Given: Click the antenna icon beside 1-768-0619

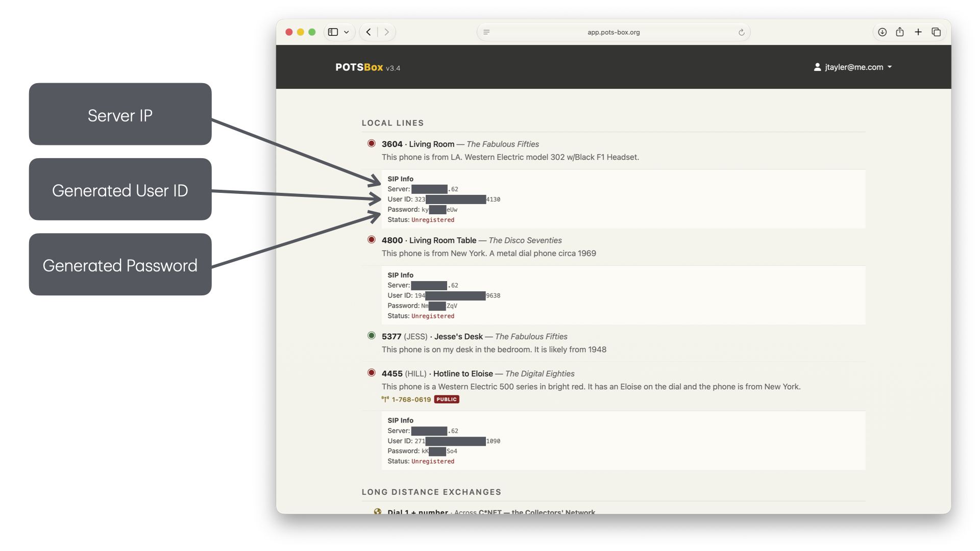Looking at the screenshot, I should [x=385, y=399].
